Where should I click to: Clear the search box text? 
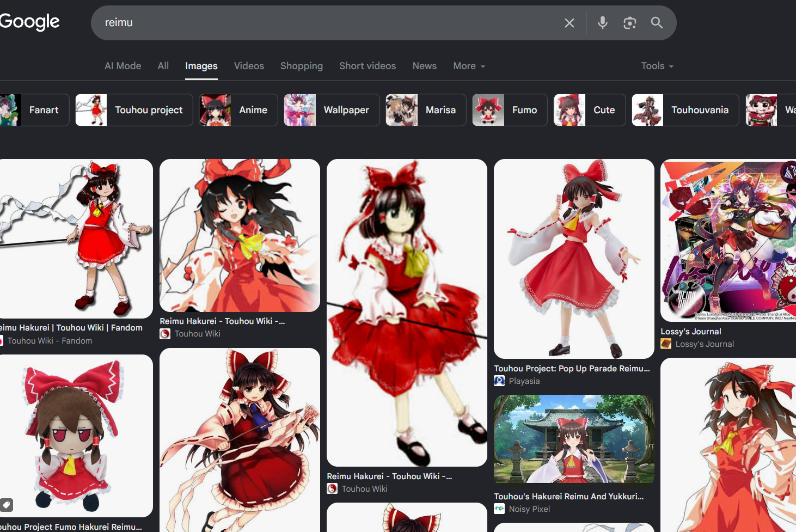tap(569, 23)
